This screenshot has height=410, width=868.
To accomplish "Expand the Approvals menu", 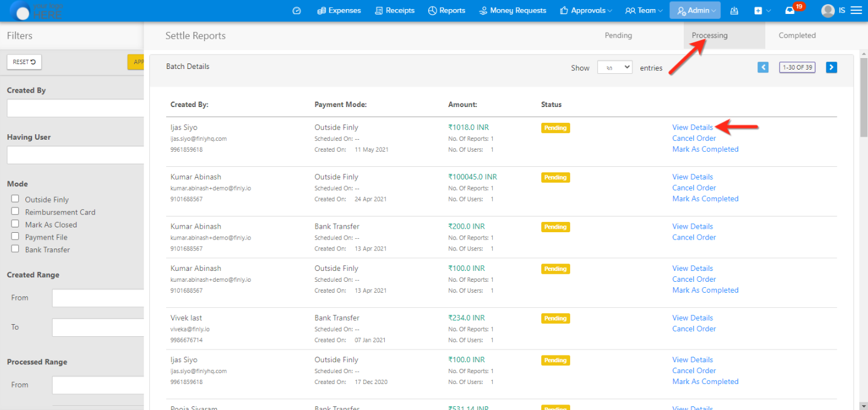I will [586, 10].
